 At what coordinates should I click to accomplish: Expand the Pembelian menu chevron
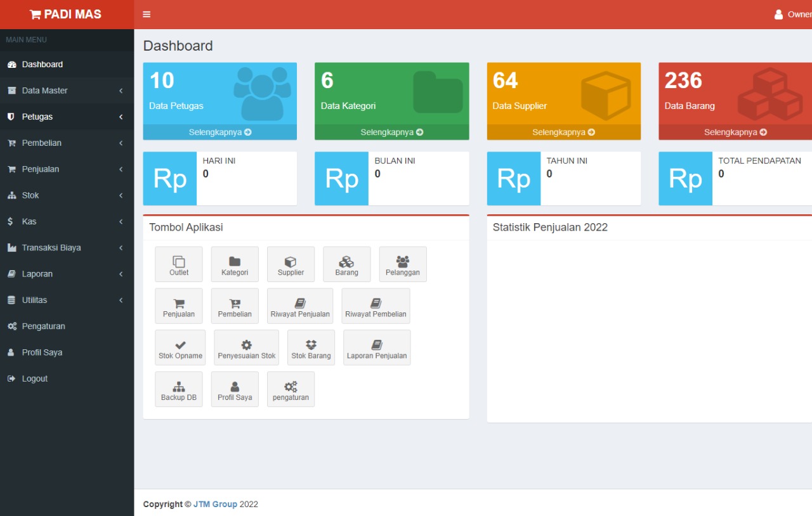point(121,143)
